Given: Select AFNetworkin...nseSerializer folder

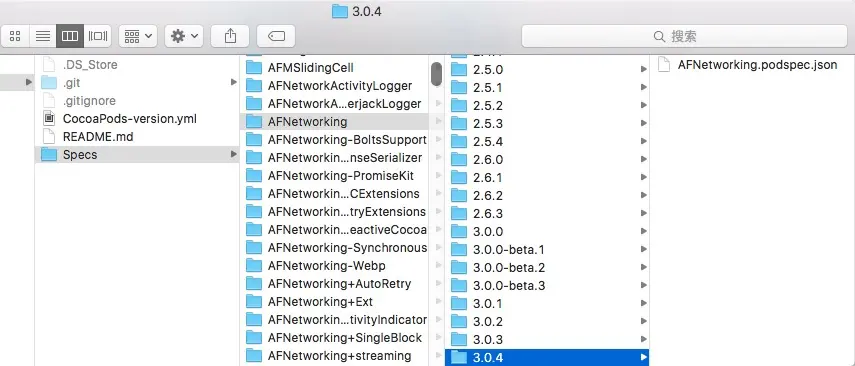Looking at the screenshot, I should [334, 158].
